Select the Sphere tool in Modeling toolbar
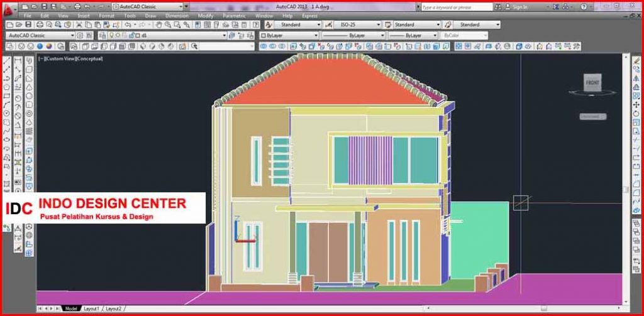The height and width of the screenshot is (316, 644). (29, 95)
